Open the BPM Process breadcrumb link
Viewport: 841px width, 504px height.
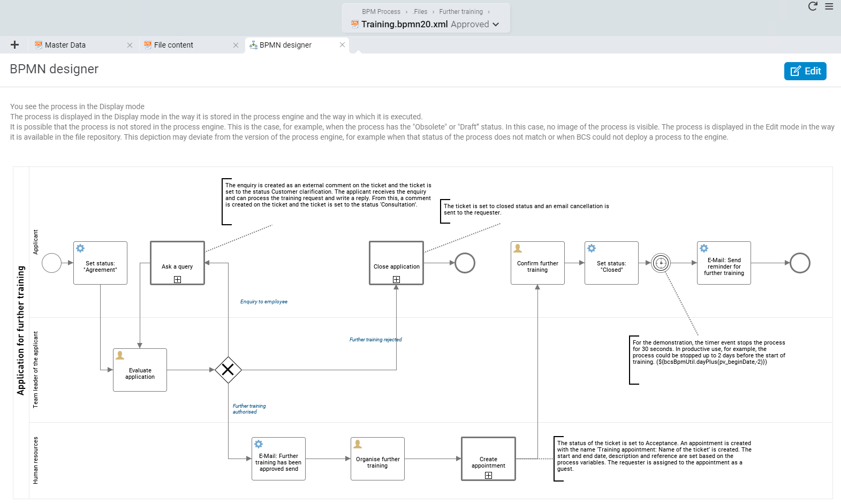381,12
